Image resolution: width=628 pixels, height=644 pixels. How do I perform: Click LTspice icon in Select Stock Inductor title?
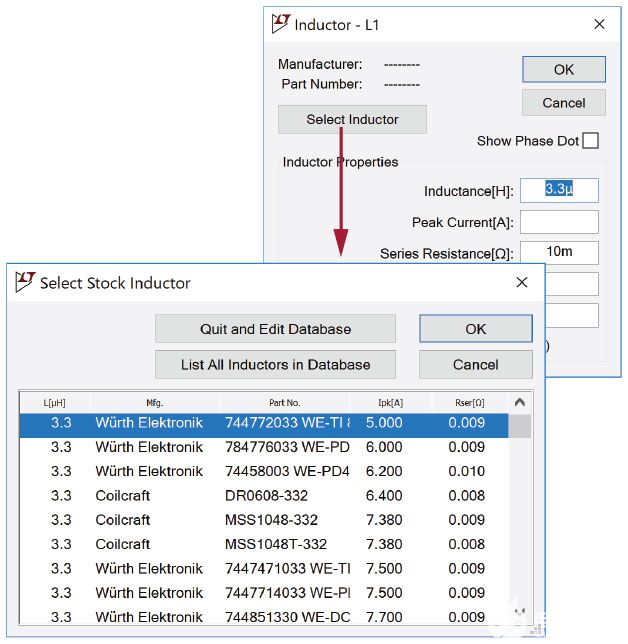click(25, 283)
